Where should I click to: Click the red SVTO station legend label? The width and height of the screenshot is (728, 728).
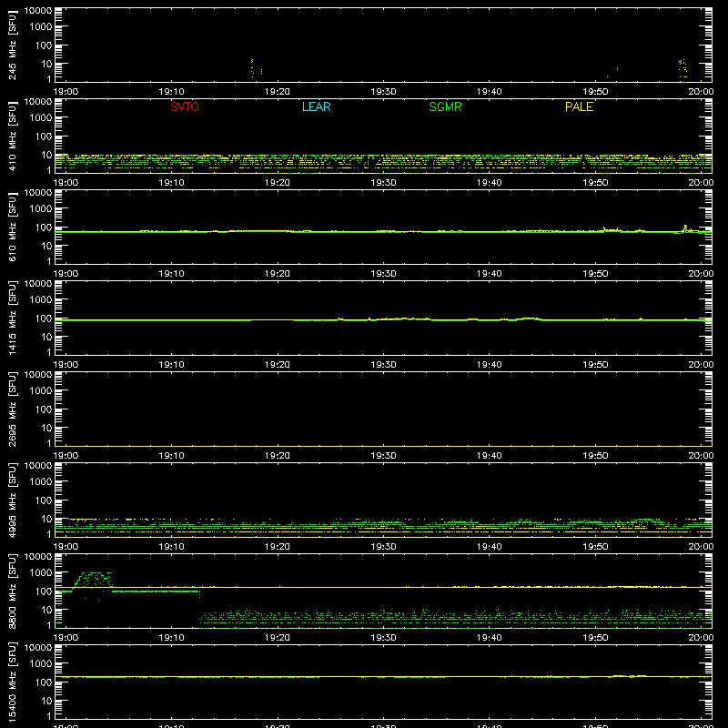point(185,106)
